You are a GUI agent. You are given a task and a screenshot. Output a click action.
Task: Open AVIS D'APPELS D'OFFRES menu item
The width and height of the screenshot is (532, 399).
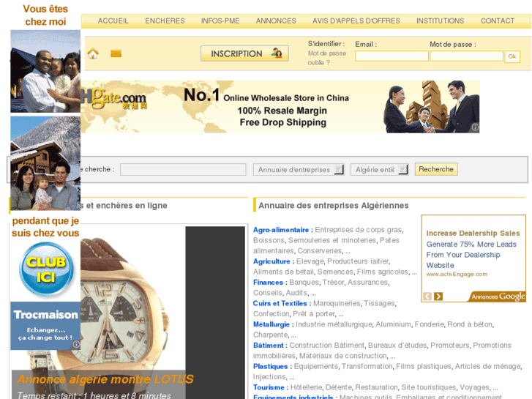click(356, 20)
